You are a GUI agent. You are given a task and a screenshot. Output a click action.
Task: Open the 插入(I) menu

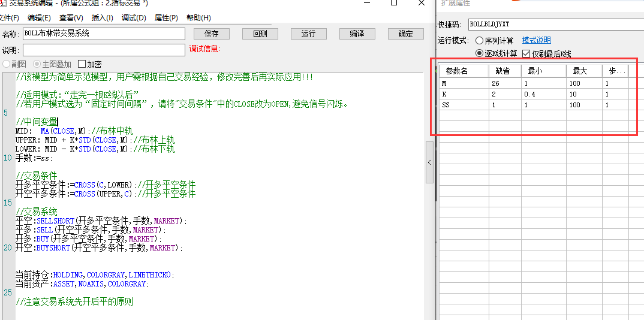tap(102, 18)
